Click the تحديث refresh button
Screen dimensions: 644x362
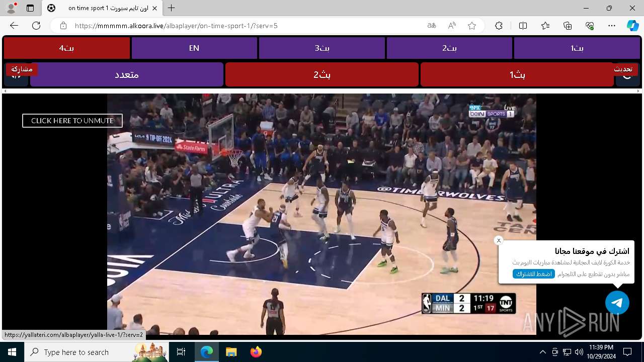[623, 69]
